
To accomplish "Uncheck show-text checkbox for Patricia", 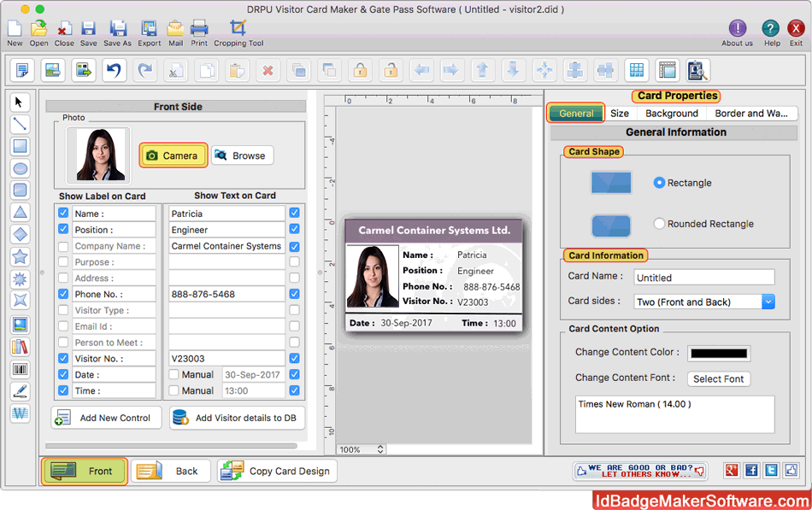I will [x=295, y=213].
